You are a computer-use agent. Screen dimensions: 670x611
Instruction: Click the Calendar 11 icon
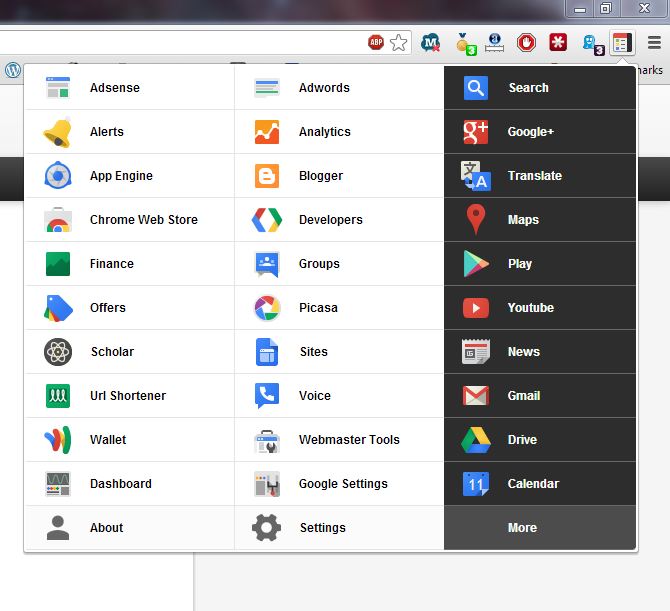tap(476, 484)
